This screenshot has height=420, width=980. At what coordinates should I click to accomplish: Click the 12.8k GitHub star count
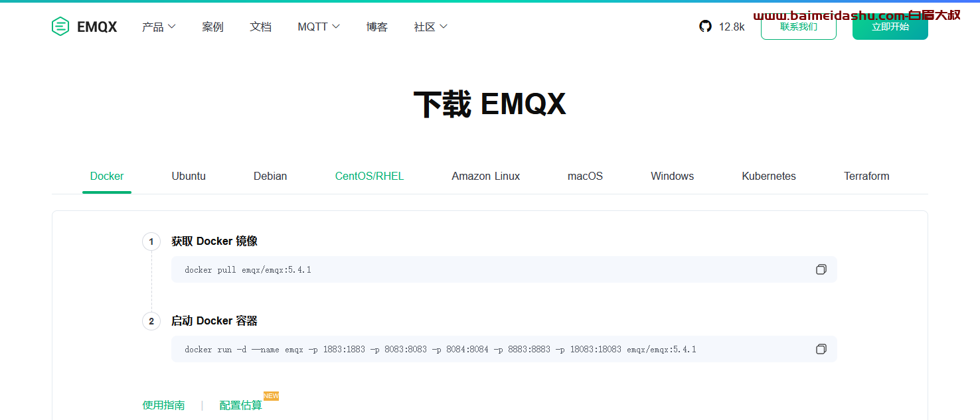732,27
